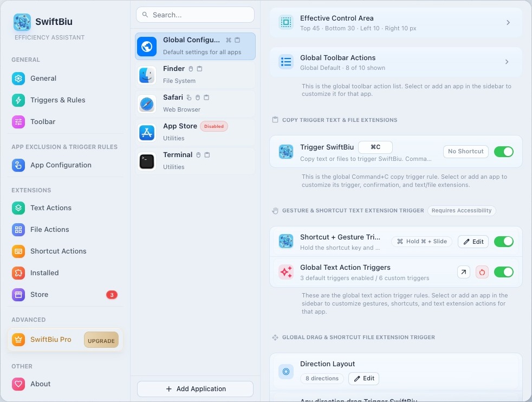Select Global Configuration in app list
532x402 pixels.
(195, 47)
